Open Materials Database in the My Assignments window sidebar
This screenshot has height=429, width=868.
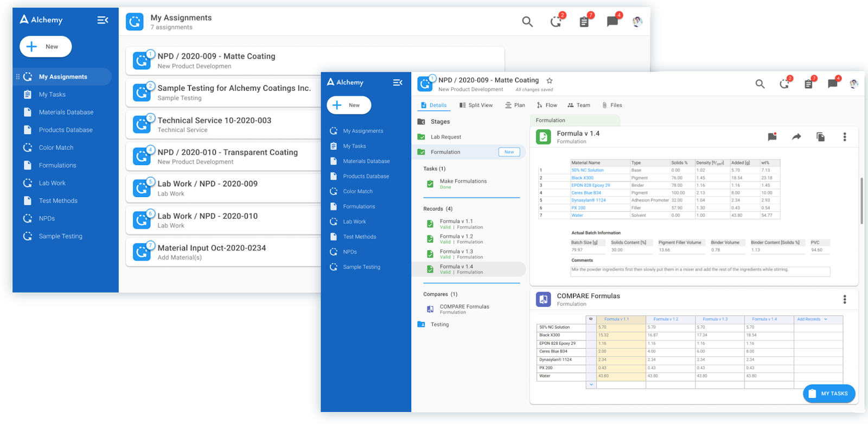[62, 112]
